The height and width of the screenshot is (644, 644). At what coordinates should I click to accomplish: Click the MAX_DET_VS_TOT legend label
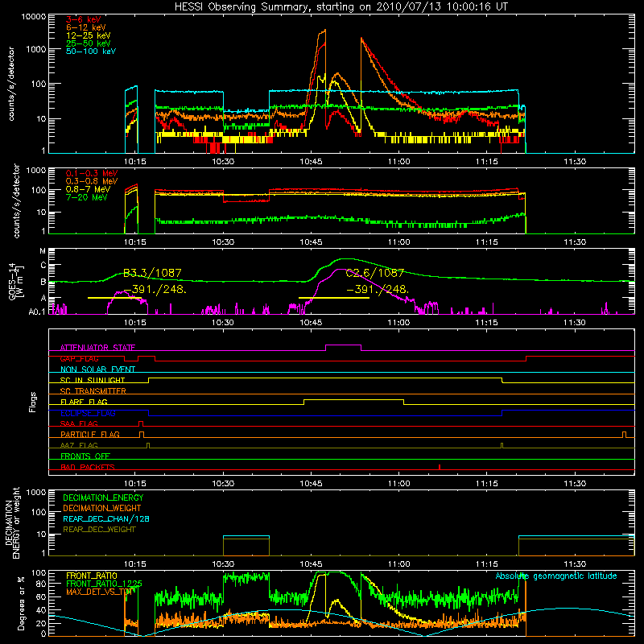[x=98, y=592]
